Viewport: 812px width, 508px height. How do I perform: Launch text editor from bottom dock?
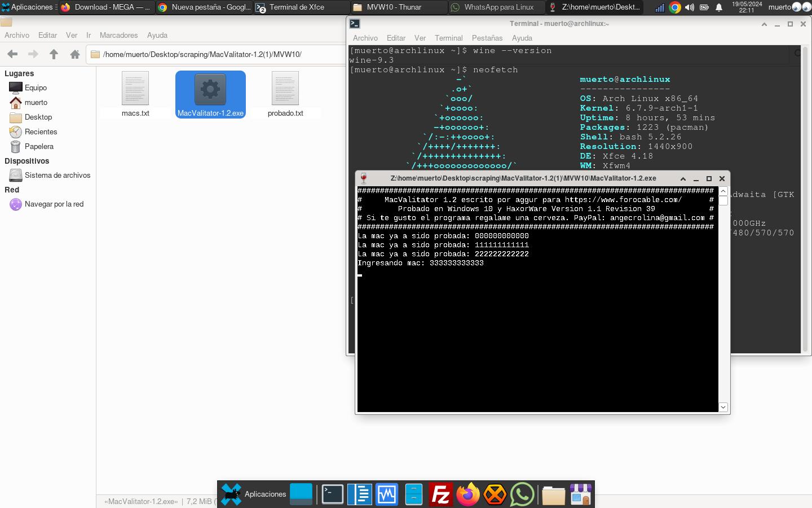[x=360, y=494]
